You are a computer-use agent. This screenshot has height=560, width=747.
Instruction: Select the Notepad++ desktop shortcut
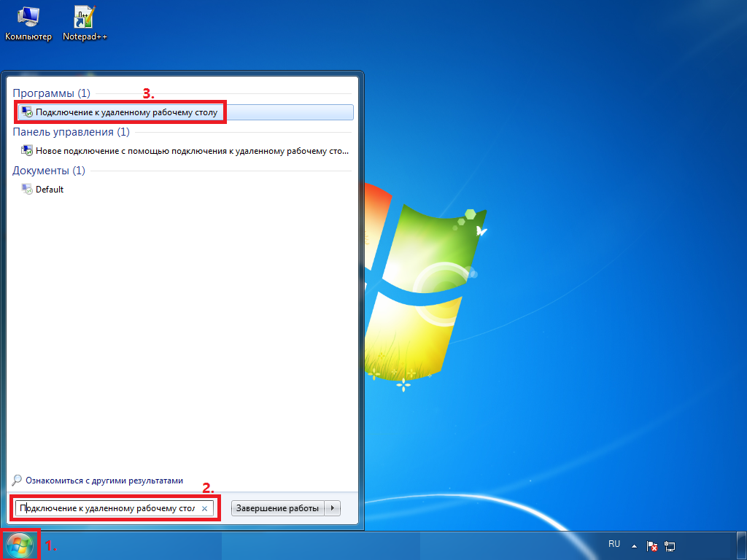point(85,22)
